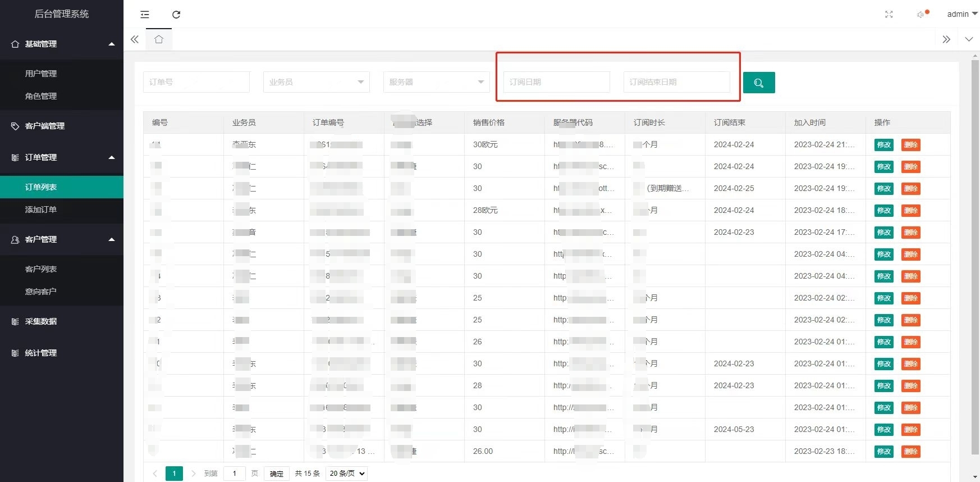980x482 pixels.
Task: Click the refresh page icon
Action: coord(176,15)
